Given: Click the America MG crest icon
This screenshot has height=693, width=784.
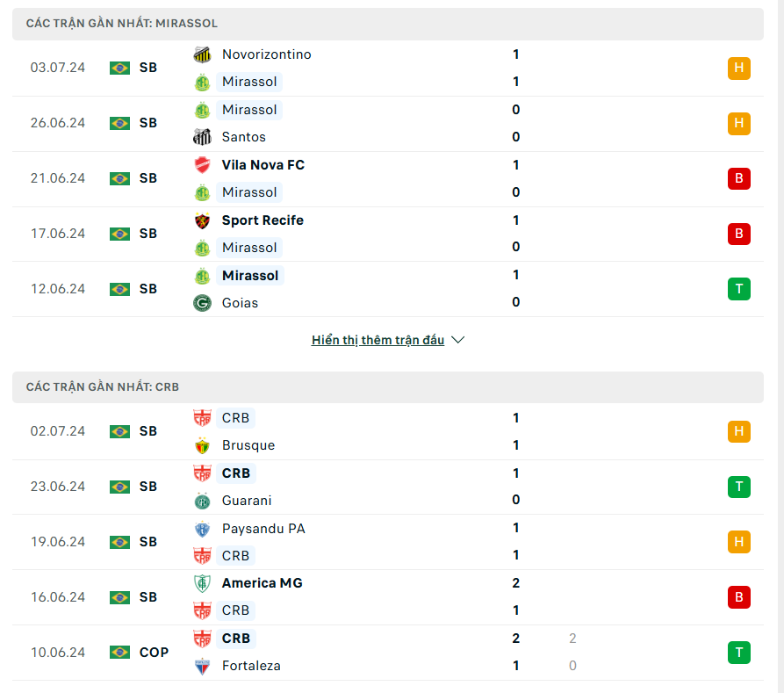Looking at the screenshot, I should click(203, 583).
